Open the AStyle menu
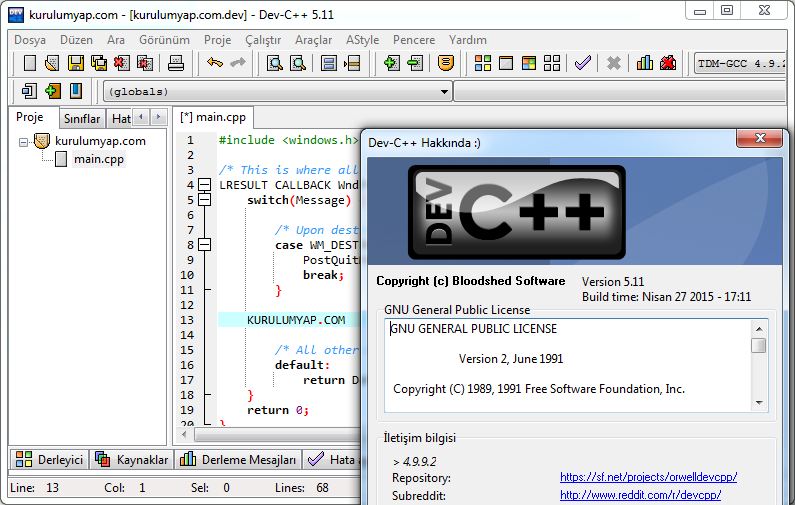 (x=363, y=40)
